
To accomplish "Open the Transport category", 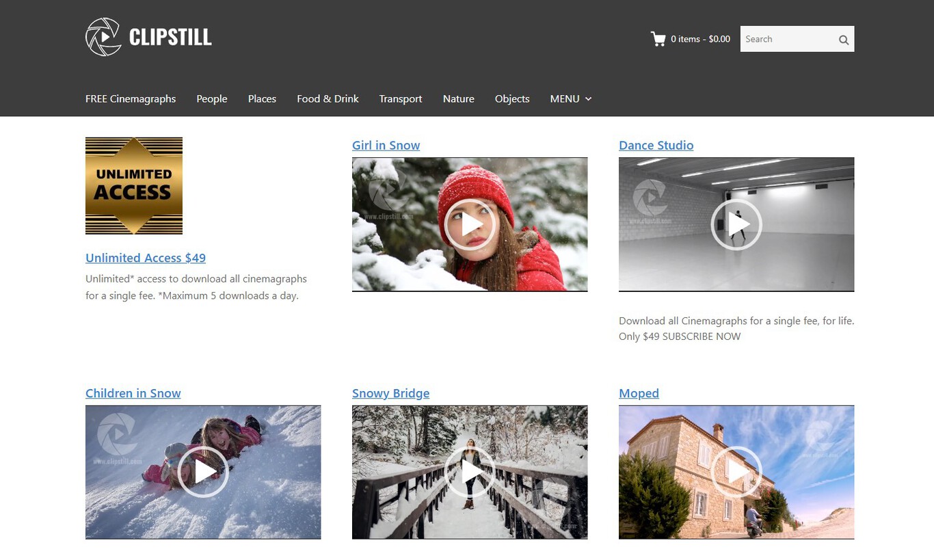I will [401, 99].
